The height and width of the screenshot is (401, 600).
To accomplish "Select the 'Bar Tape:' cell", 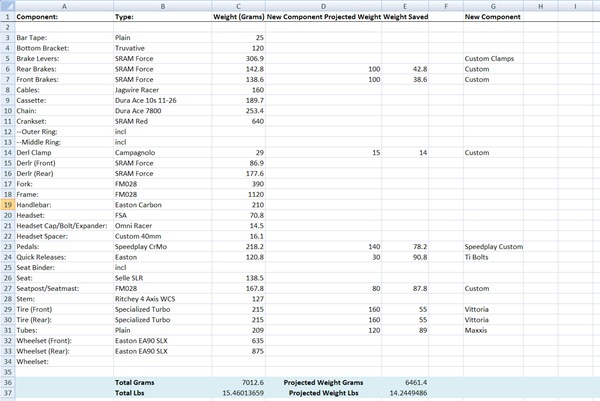I will 64,37.
